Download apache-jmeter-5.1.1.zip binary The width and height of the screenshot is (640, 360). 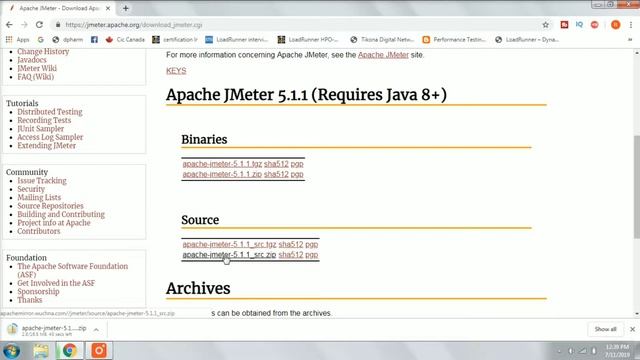(x=222, y=174)
